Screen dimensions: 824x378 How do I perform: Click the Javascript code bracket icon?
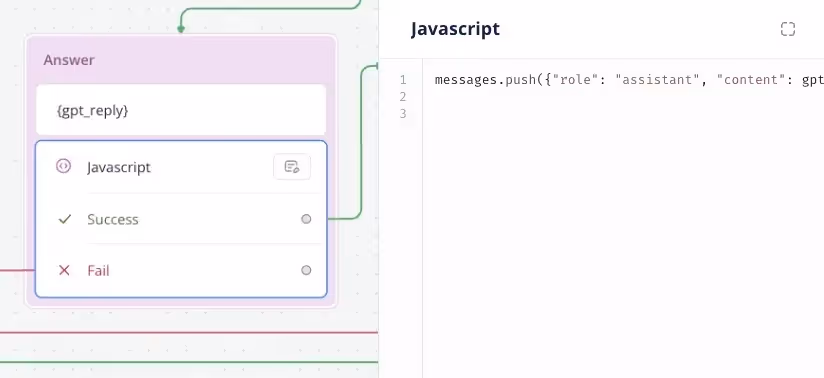point(63,166)
